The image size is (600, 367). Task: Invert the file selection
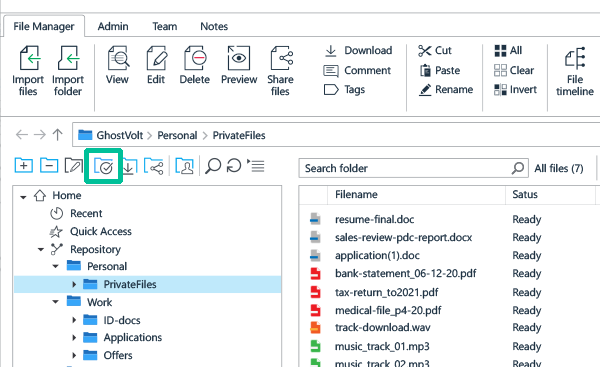click(x=515, y=90)
